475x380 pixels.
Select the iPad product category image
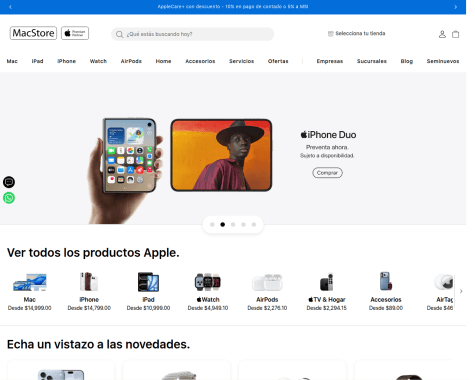148,282
